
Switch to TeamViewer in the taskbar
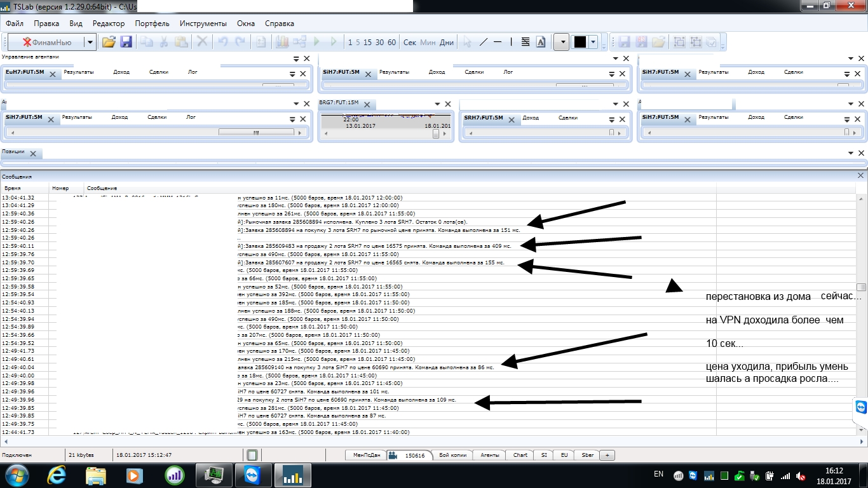[253, 475]
